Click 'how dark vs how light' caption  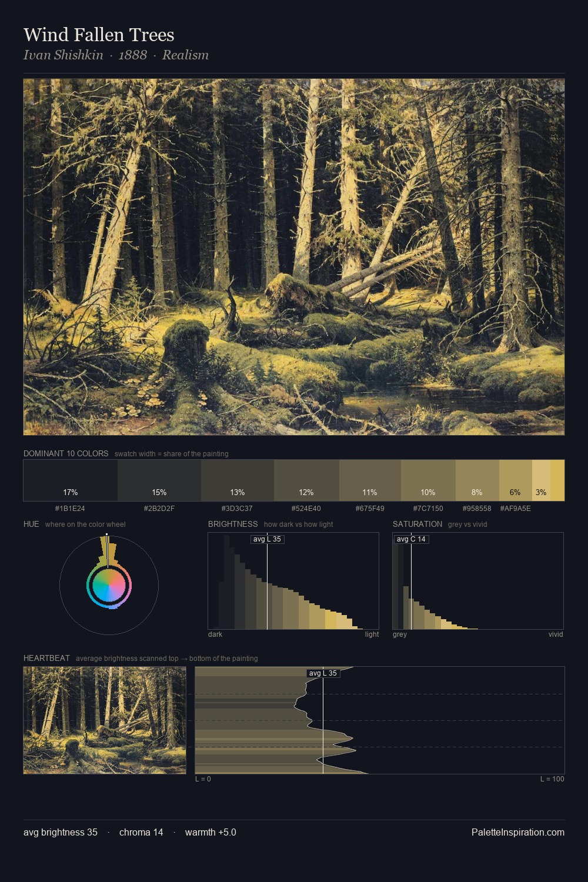point(298,524)
